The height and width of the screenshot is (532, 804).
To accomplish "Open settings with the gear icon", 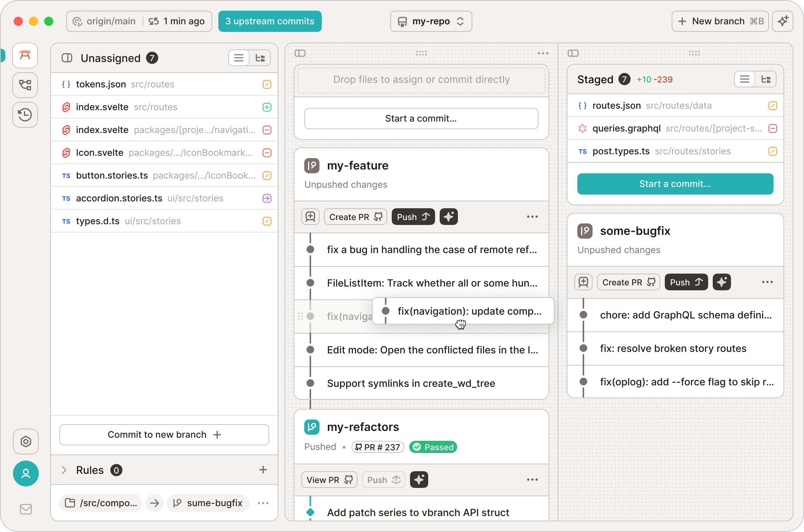I will pos(25,442).
